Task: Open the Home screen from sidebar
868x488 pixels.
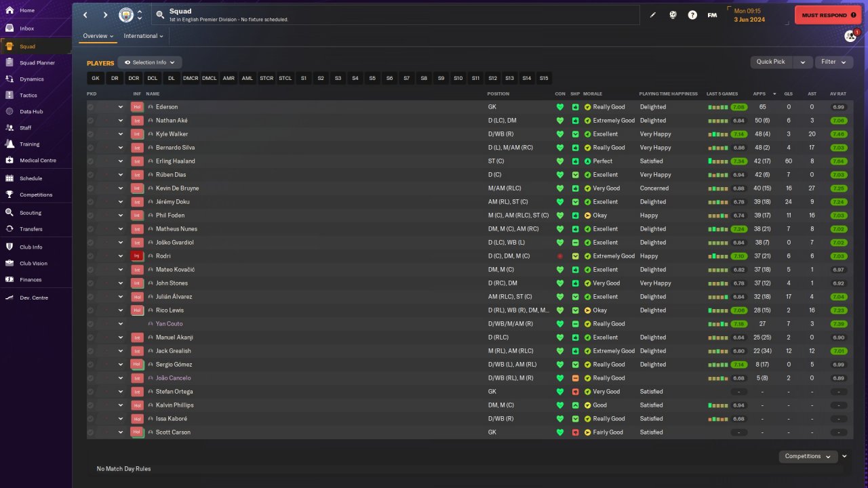Action: click(27, 11)
